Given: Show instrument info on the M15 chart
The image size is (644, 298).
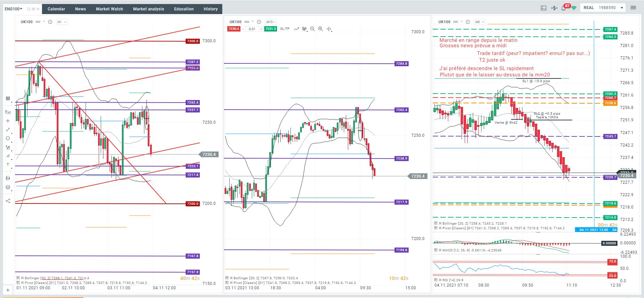Looking at the screenshot, I should pos(259,22).
